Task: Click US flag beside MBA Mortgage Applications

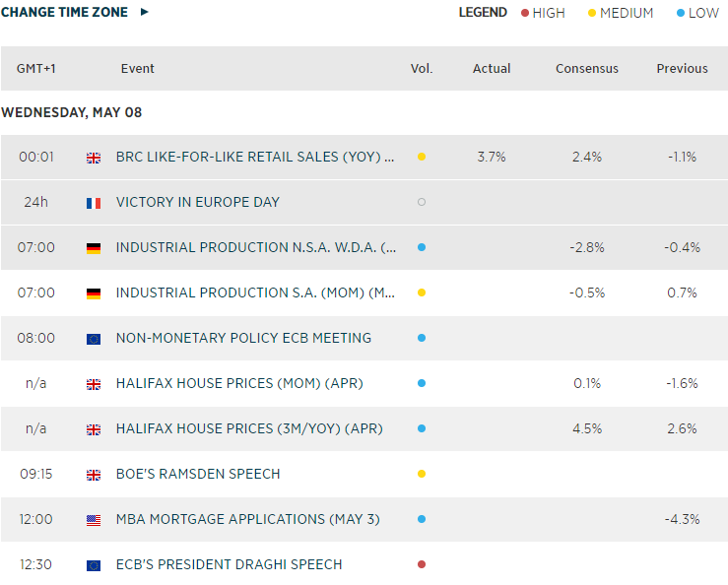Action: point(94,520)
